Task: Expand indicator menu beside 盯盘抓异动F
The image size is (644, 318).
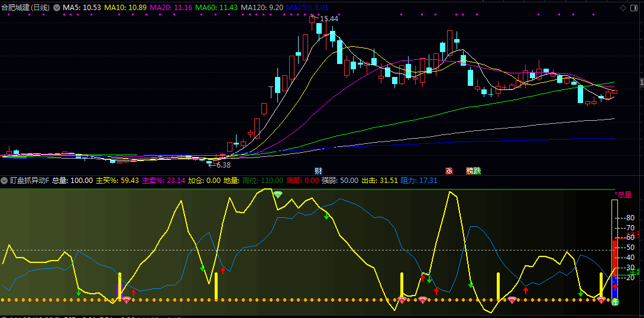Action: click(x=4, y=180)
